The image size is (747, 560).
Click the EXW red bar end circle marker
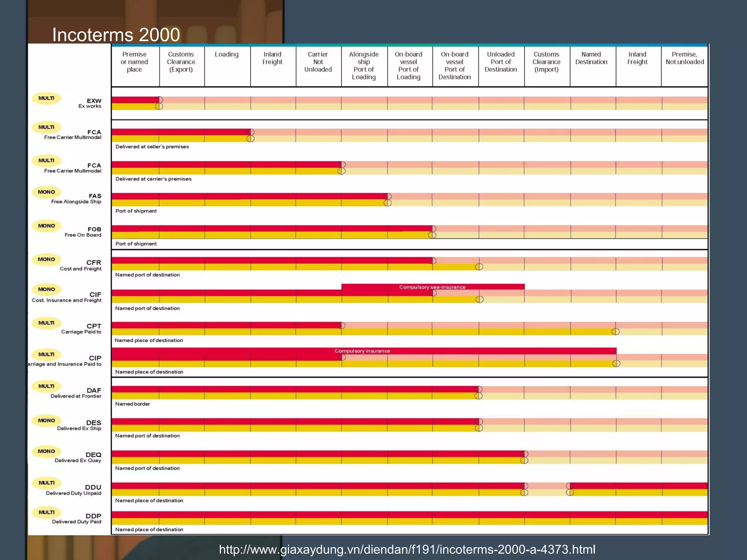[x=159, y=100]
